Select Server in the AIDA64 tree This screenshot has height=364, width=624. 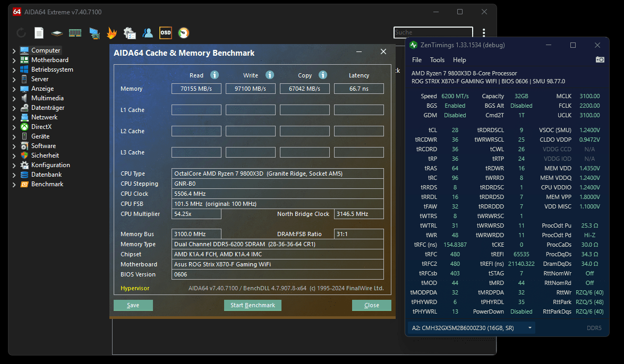(40, 79)
